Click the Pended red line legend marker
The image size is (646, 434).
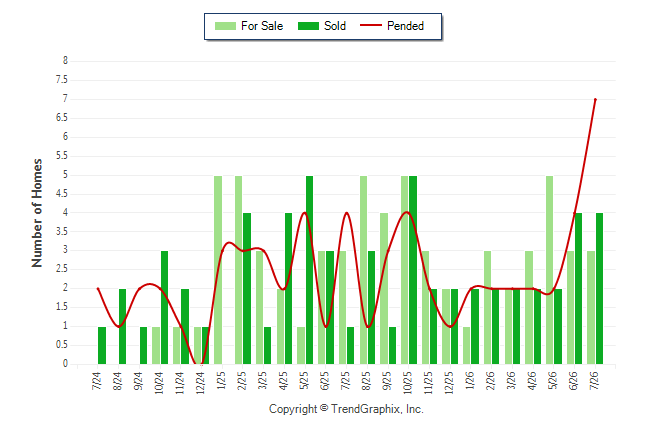coord(371,26)
